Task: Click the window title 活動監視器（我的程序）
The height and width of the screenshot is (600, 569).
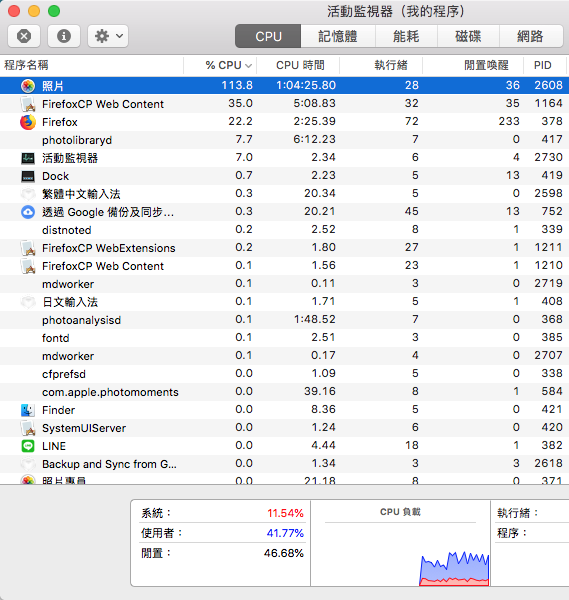Action: (396, 11)
